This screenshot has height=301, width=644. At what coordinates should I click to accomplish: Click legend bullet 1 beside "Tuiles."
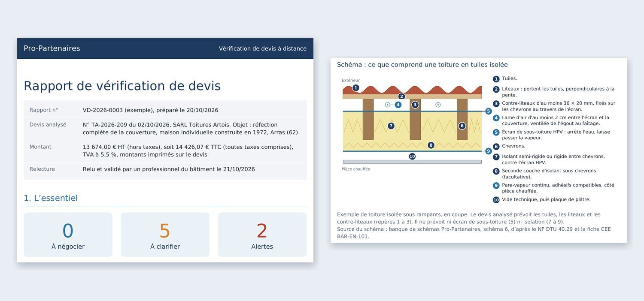pyautogui.click(x=496, y=79)
